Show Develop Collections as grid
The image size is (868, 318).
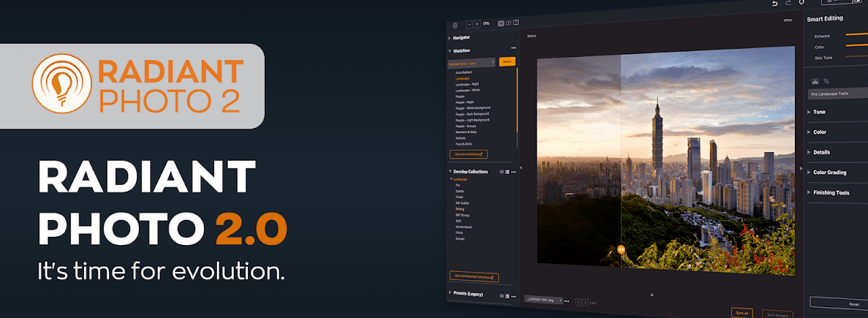pos(501,172)
